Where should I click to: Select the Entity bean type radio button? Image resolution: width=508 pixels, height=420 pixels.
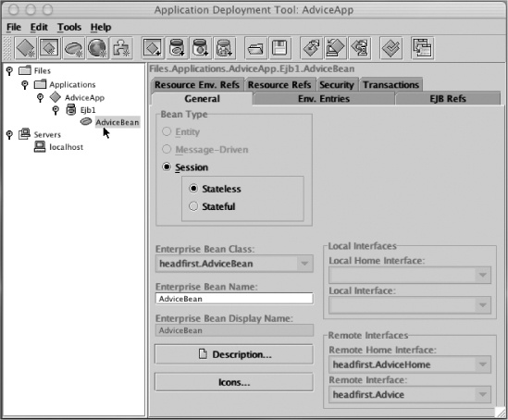(167, 131)
